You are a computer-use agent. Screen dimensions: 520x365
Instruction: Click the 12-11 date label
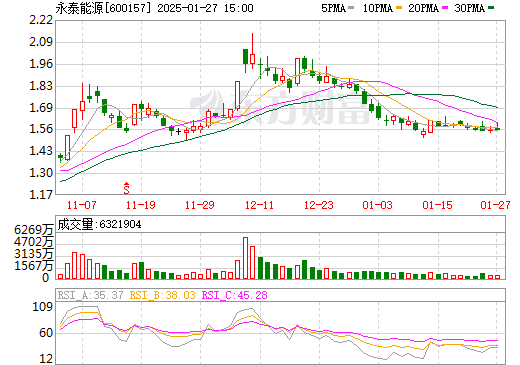click(x=259, y=205)
